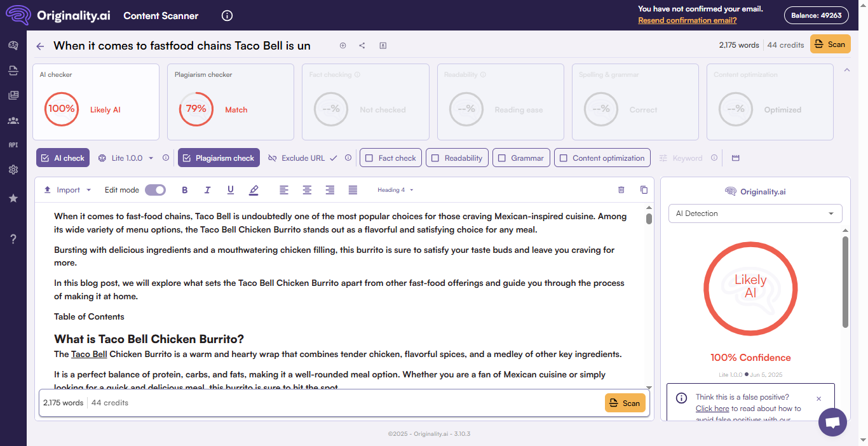Viewport: 868px width, 446px height.
Task: Collapse the score cards with the chevron
Action: (847, 70)
